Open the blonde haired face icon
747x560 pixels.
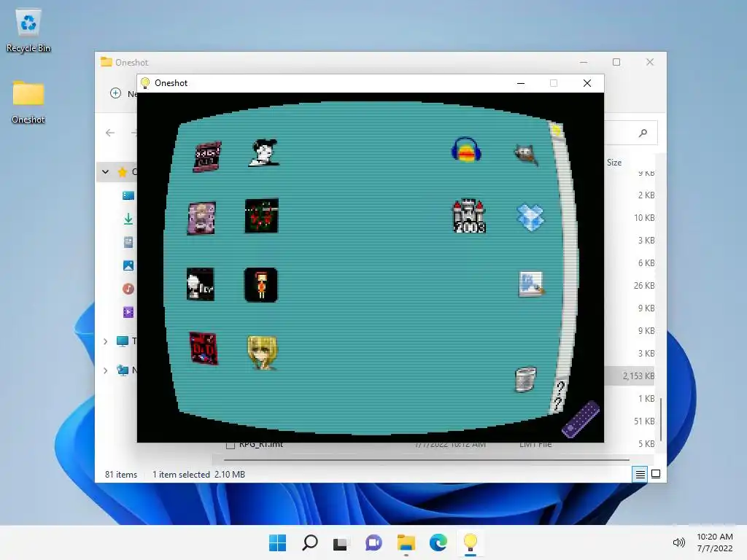pyautogui.click(x=262, y=353)
